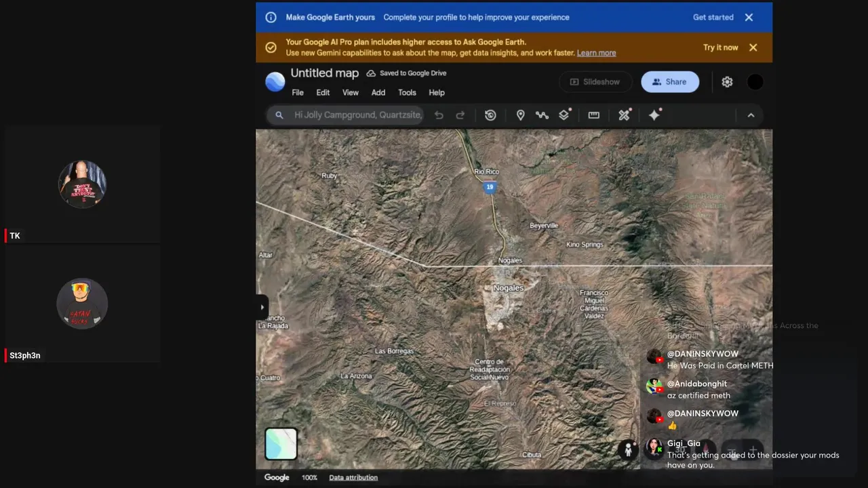Click the Undo arrow in toolbar
Image resolution: width=868 pixels, height=488 pixels.
[439, 115]
